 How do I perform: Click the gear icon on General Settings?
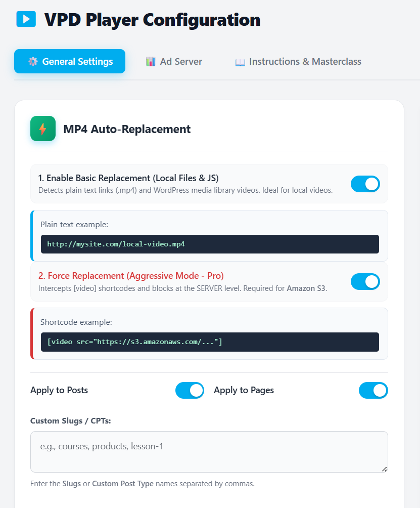(x=33, y=62)
